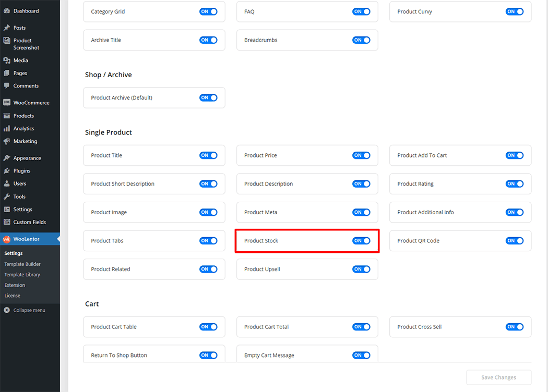548x392 pixels.
Task: Switch off Product Cart Total
Action: click(x=361, y=327)
